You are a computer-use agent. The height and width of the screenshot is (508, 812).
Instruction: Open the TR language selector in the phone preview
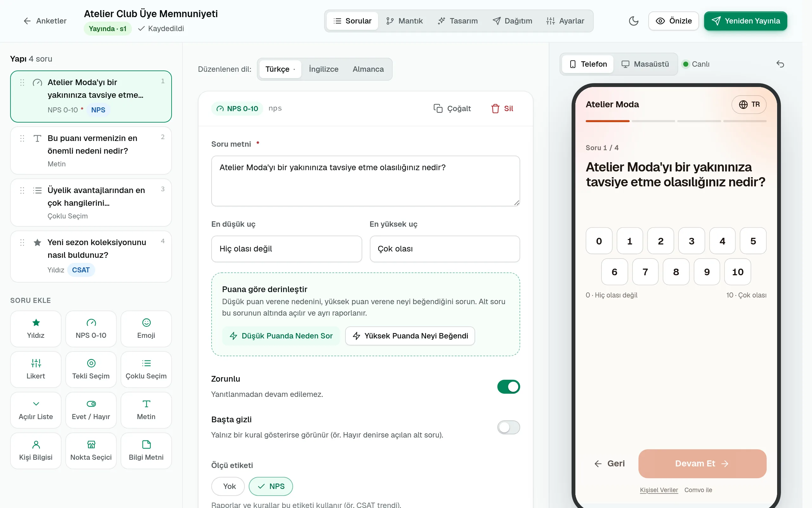coord(749,104)
